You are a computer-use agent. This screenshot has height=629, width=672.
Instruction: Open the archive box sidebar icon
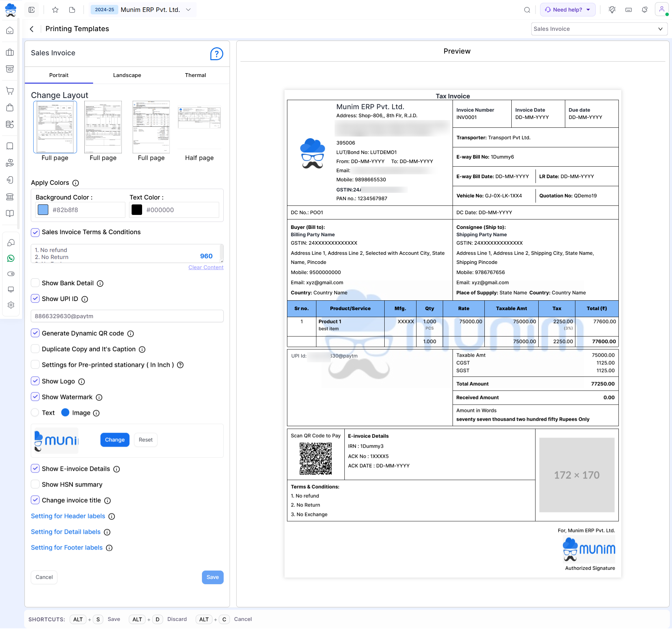10,69
